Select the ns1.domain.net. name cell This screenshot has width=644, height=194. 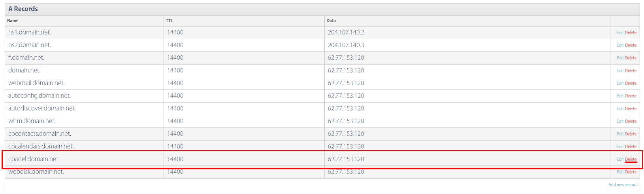tap(85, 32)
